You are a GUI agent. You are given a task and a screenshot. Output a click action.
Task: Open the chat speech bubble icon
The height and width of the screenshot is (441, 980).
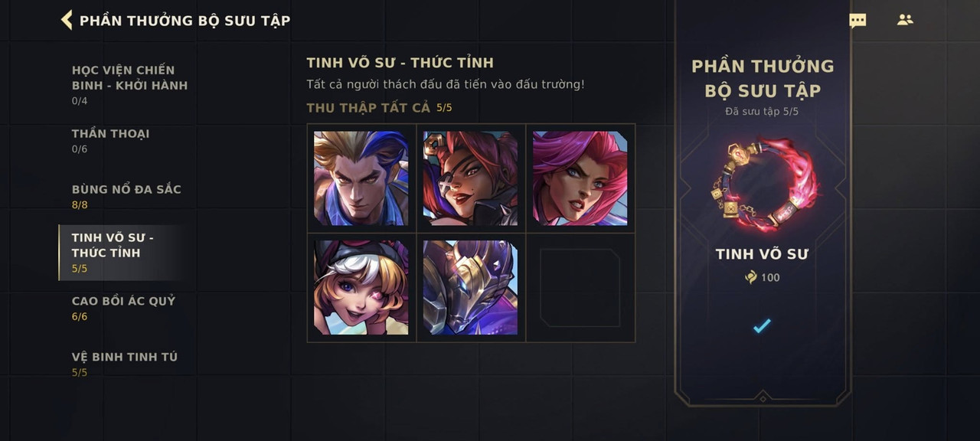(x=857, y=21)
